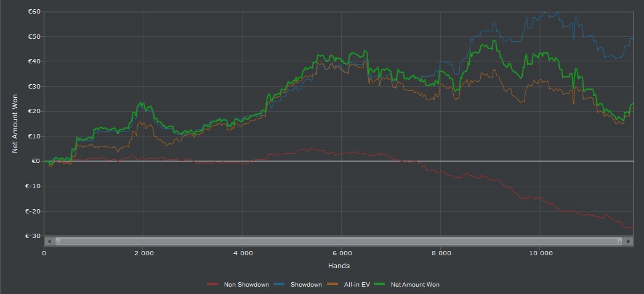Click the '€20' y-axis label
The width and height of the screenshot is (644, 294).
[x=34, y=111]
